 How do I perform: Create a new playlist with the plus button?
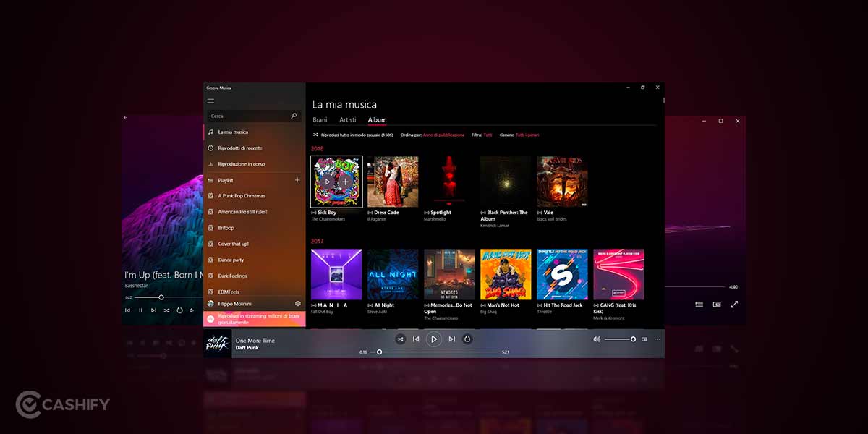297,179
